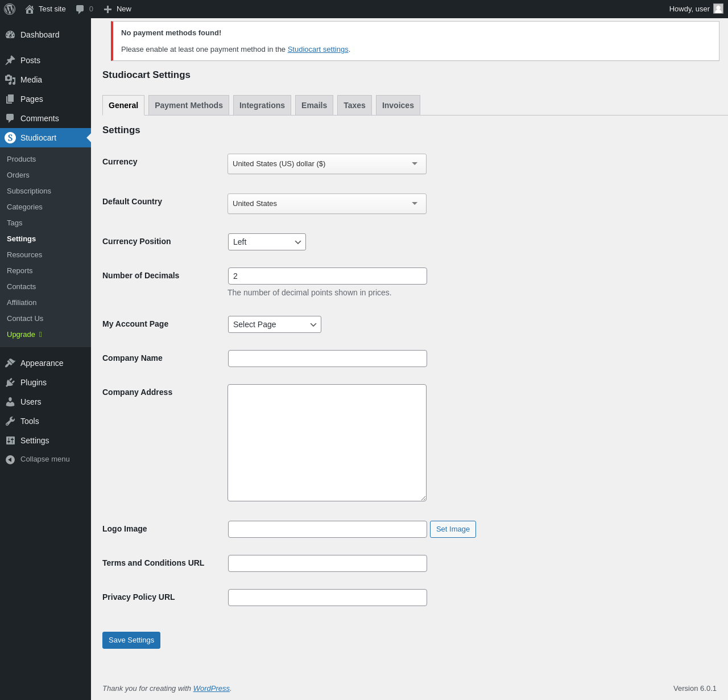728x700 pixels.
Task: Open the Dashboard menu item
Action: point(45,35)
